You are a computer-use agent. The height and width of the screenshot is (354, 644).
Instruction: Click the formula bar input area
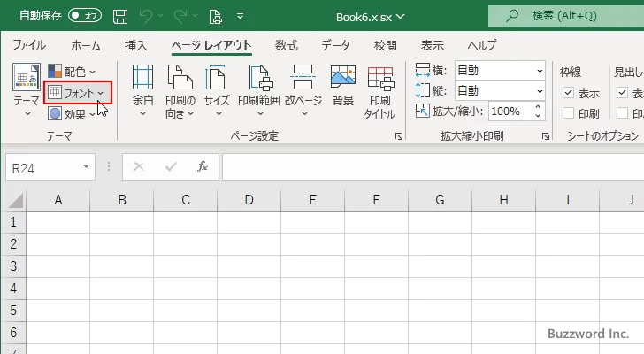(x=433, y=166)
